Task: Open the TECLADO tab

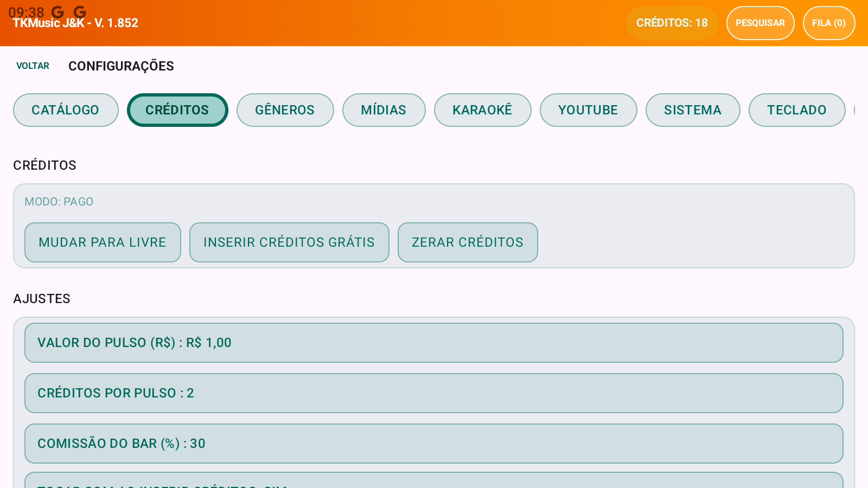Action: (797, 110)
